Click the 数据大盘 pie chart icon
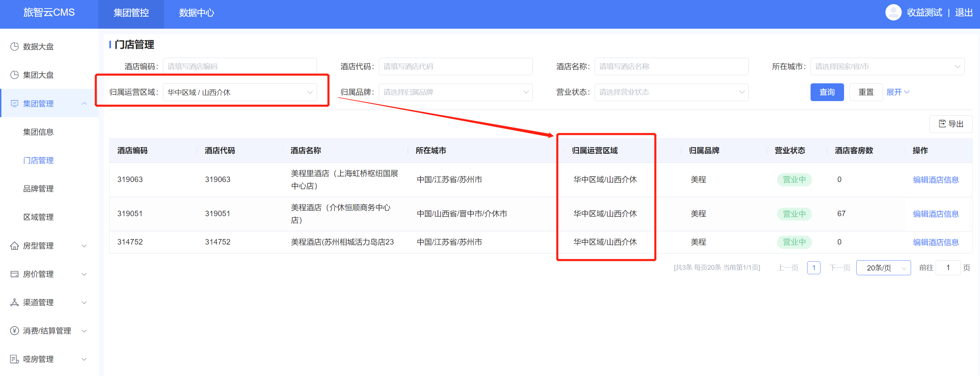The width and height of the screenshot is (980, 376). click(14, 46)
